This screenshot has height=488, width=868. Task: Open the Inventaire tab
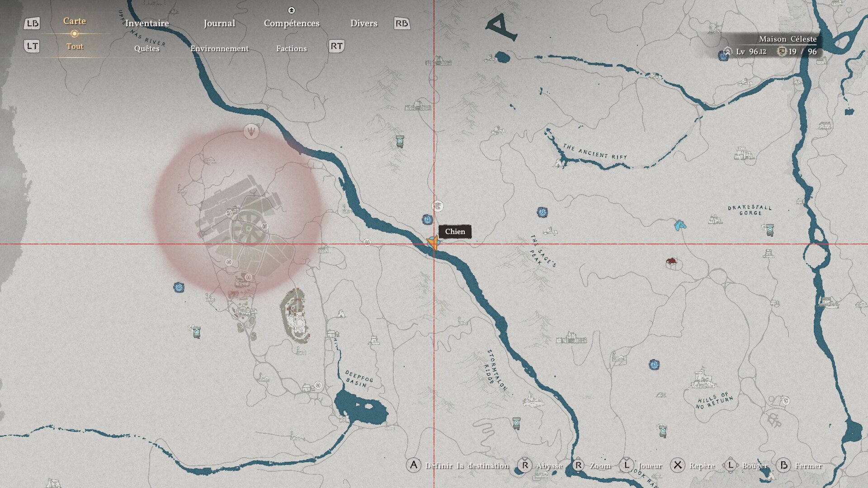pyautogui.click(x=147, y=23)
